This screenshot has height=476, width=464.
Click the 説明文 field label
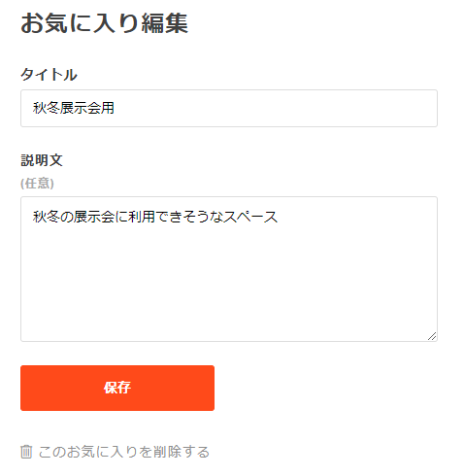pyautogui.click(x=42, y=160)
